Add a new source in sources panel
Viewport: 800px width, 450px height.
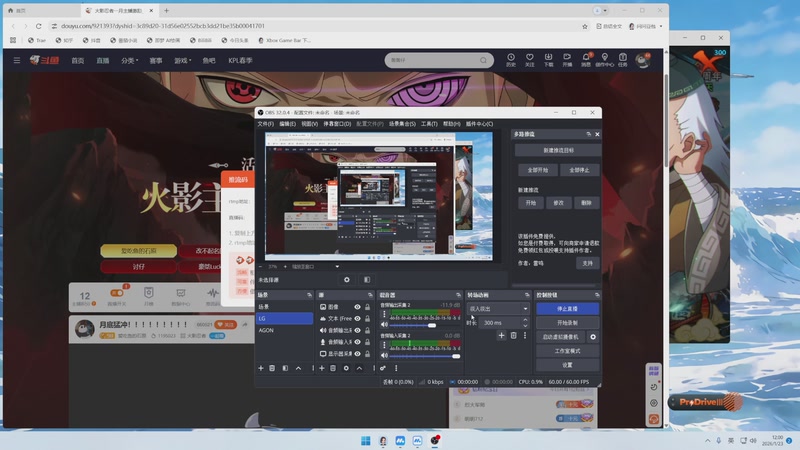pos(322,368)
